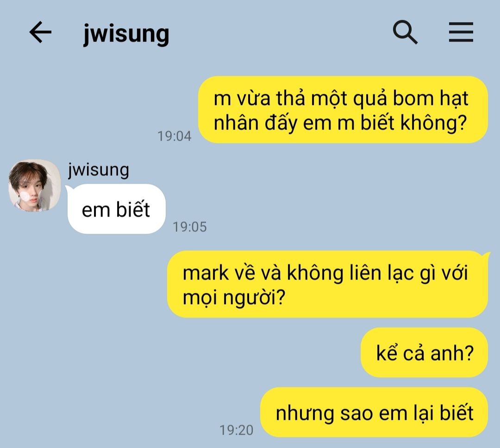Tap the 19:05 timestamp
Screen dimensions: 500x448
(190, 227)
